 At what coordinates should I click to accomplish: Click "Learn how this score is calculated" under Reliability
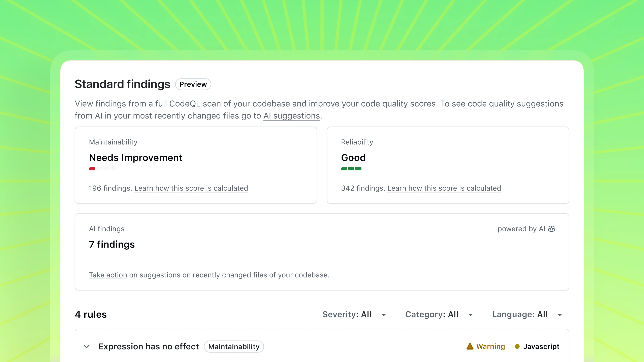444,188
